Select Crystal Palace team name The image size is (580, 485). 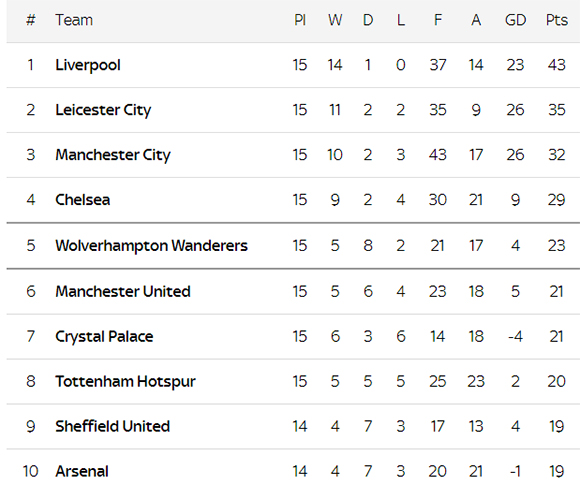104,337
